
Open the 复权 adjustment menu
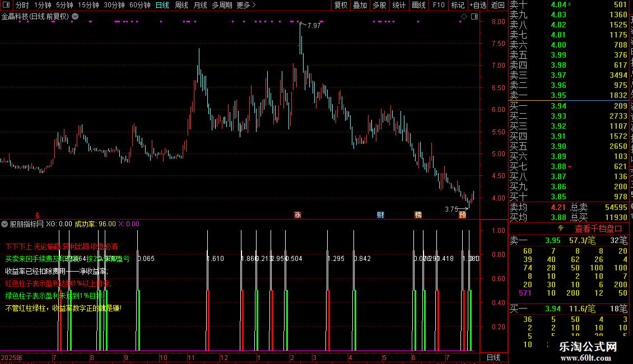click(x=341, y=5)
